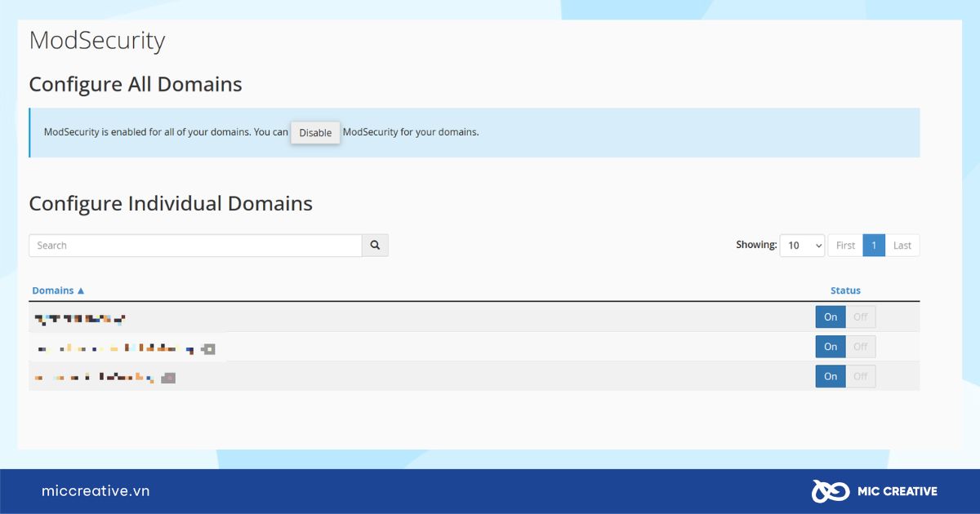Sort by Status column header
This screenshot has width=980, height=514.
(845, 290)
